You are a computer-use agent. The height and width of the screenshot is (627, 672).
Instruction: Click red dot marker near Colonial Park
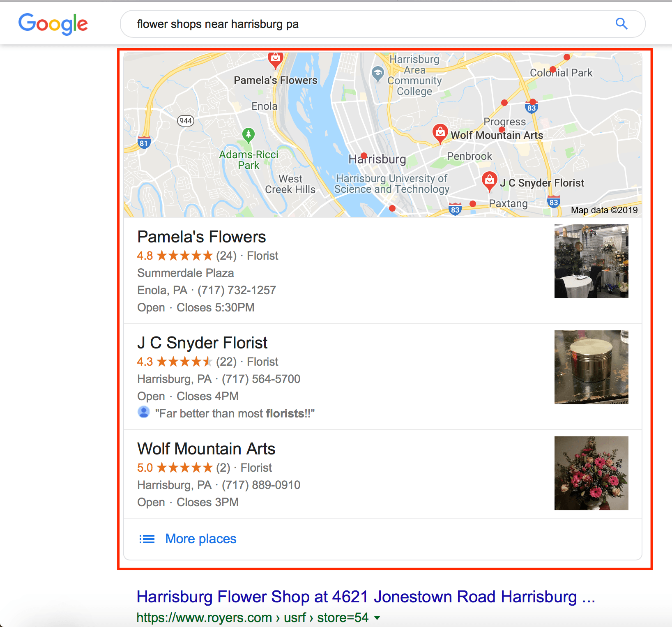pyautogui.click(x=553, y=69)
